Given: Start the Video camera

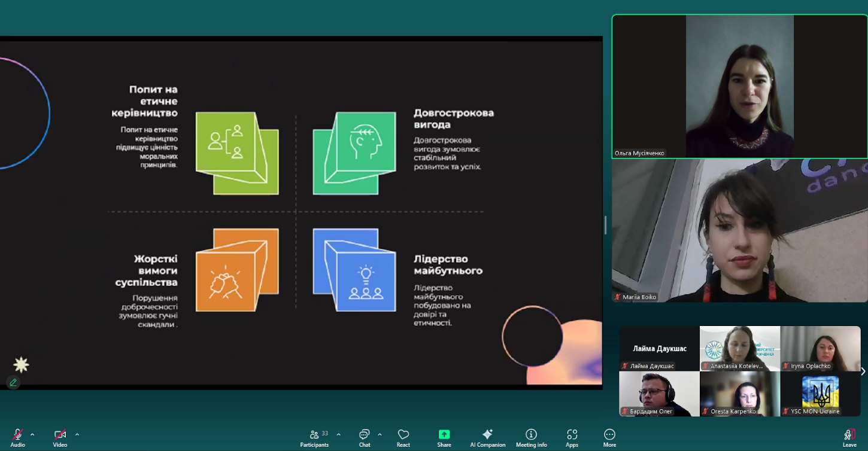Looking at the screenshot, I should pyautogui.click(x=60, y=437).
